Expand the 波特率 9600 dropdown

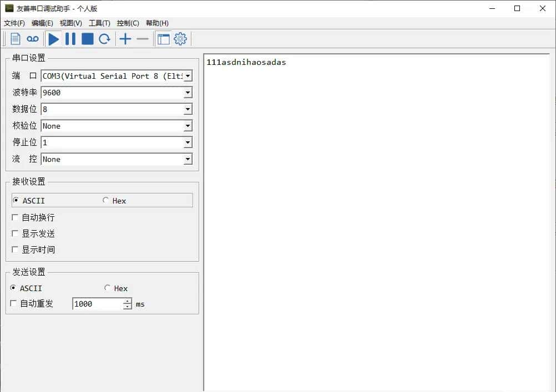(188, 93)
